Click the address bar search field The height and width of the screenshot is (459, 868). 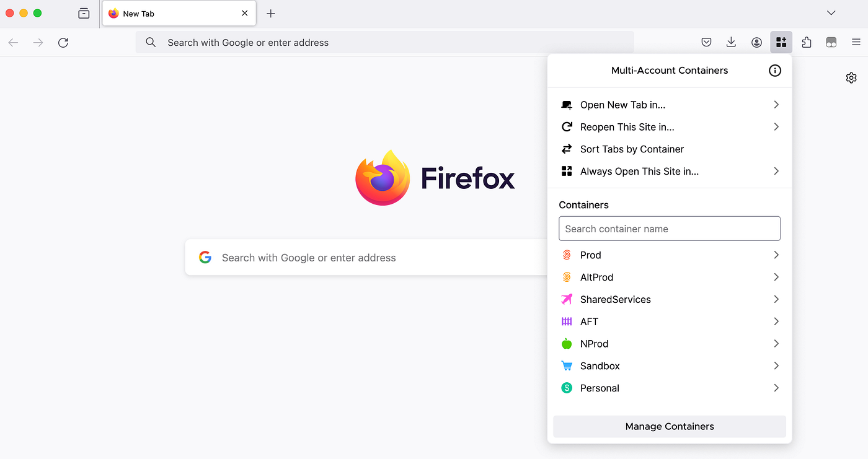point(384,42)
